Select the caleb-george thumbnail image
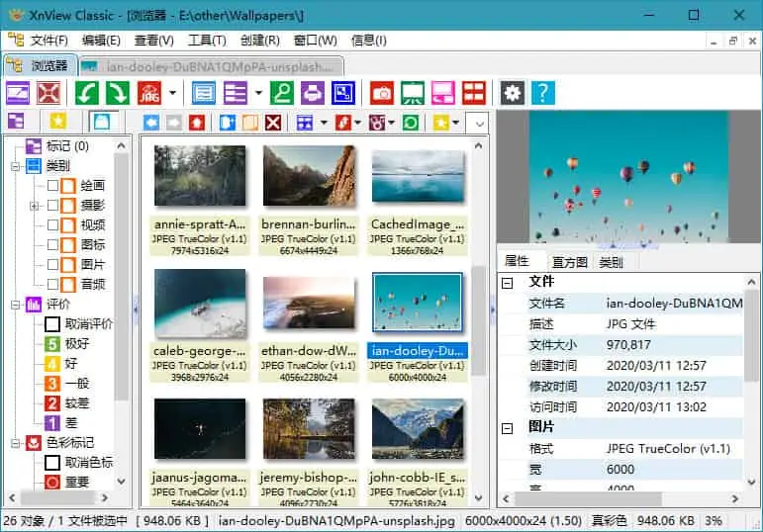The width and height of the screenshot is (763, 532). [200, 306]
